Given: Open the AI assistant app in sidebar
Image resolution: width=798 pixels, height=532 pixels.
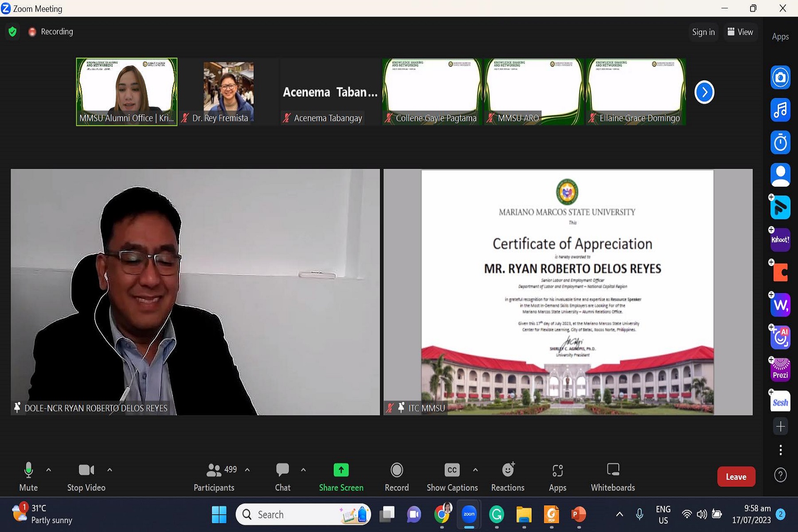Looking at the screenshot, I should pyautogui.click(x=780, y=337).
